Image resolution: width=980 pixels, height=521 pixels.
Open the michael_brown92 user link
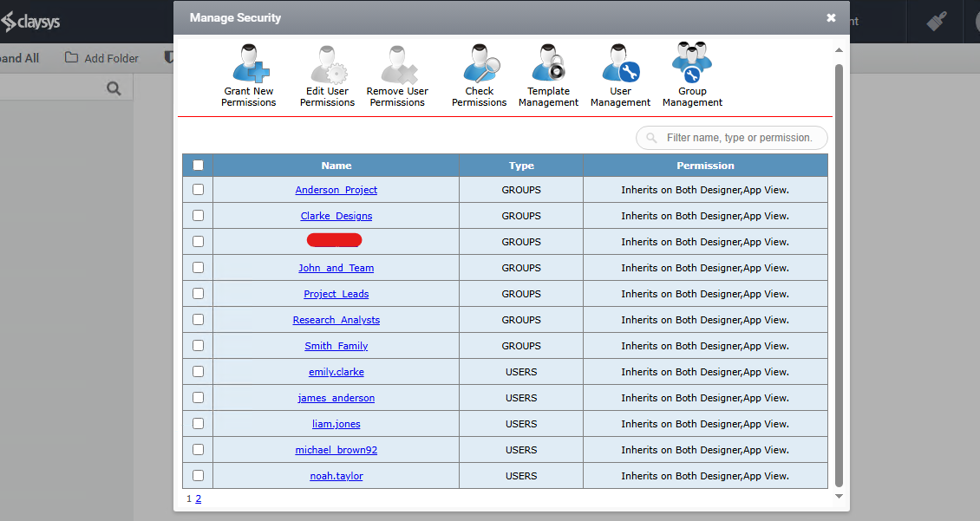(x=336, y=449)
